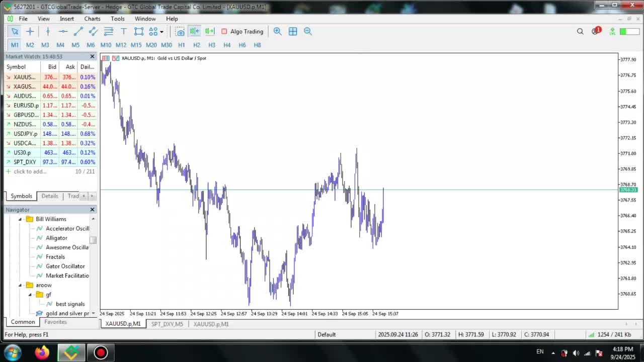Screen dimensions: 644x362
Task: Collapse the aroow folder in Navigator
Action: coord(20,286)
